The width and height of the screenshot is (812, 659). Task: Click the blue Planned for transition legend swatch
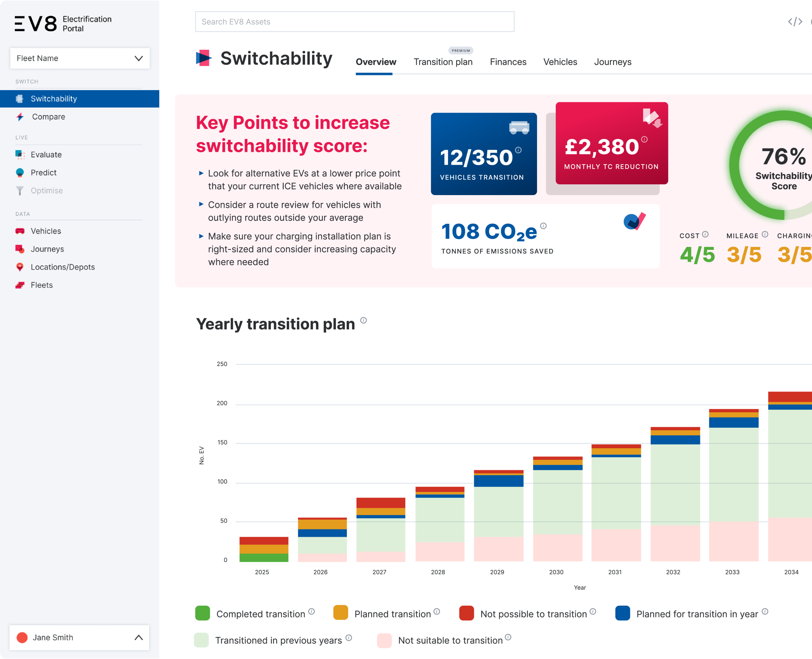[622, 613]
